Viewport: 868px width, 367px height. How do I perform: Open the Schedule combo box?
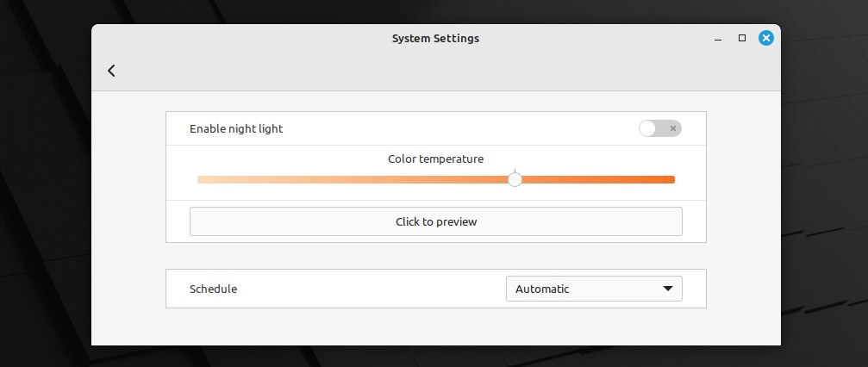pos(594,289)
